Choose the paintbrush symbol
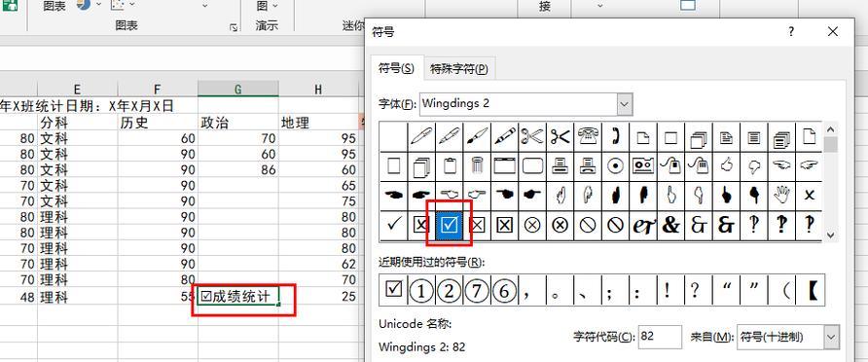Image resolution: width=868 pixels, height=362 pixels. click(x=477, y=136)
